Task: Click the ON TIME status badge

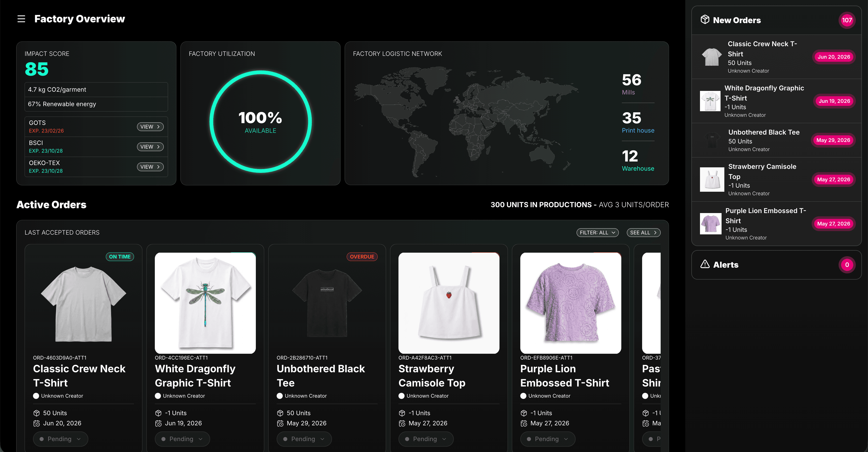Action: [120, 257]
